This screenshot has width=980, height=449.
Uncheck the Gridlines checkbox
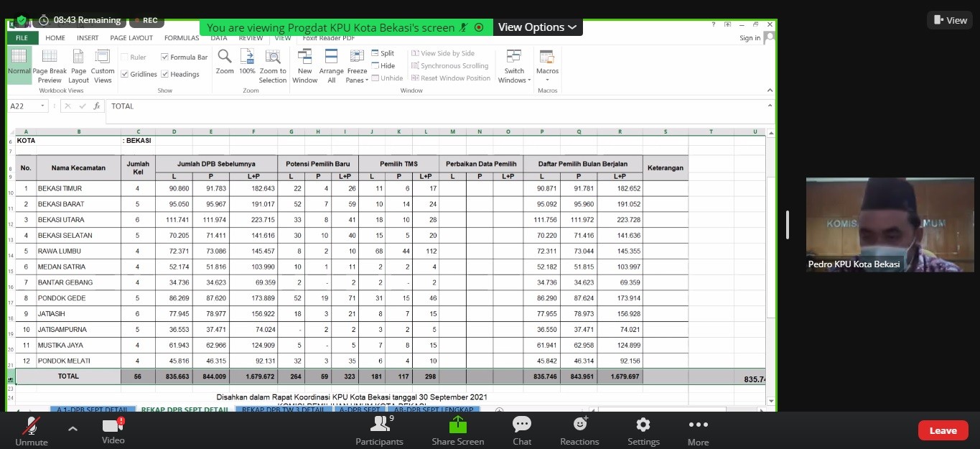click(125, 75)
